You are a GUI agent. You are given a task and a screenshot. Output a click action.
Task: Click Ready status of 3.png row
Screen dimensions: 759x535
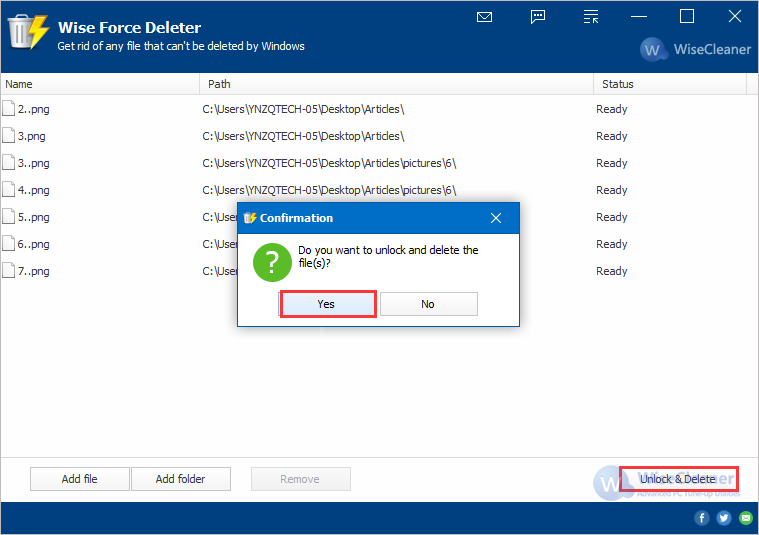click(x=611, y=136)
